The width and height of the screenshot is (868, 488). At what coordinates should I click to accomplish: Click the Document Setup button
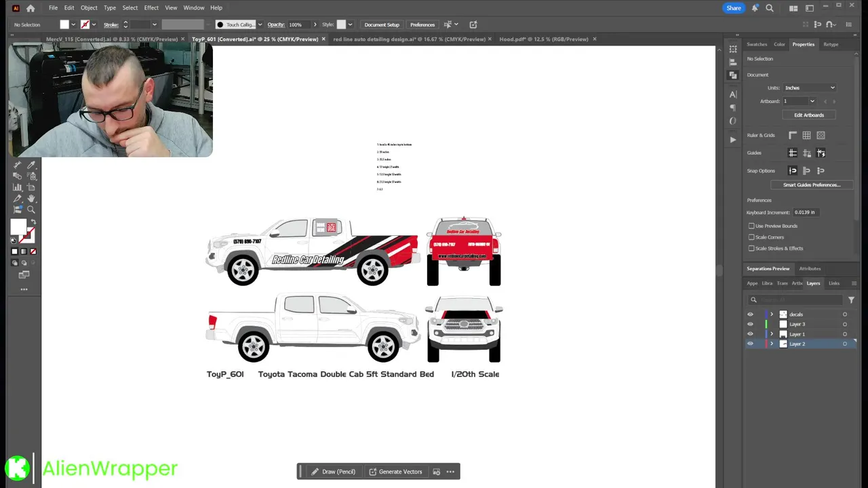point(382,24)
